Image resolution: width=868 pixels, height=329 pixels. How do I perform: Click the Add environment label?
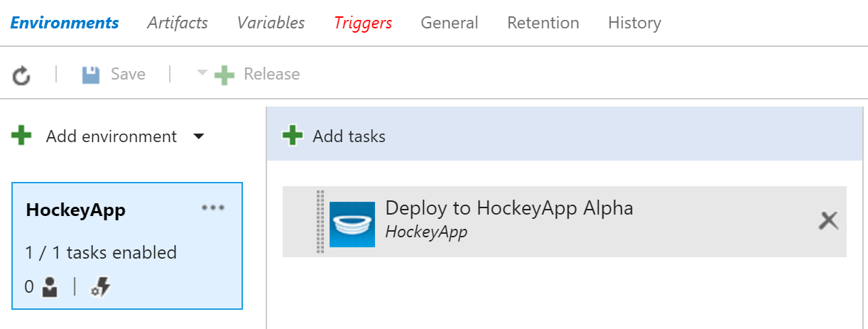[112, 136]
